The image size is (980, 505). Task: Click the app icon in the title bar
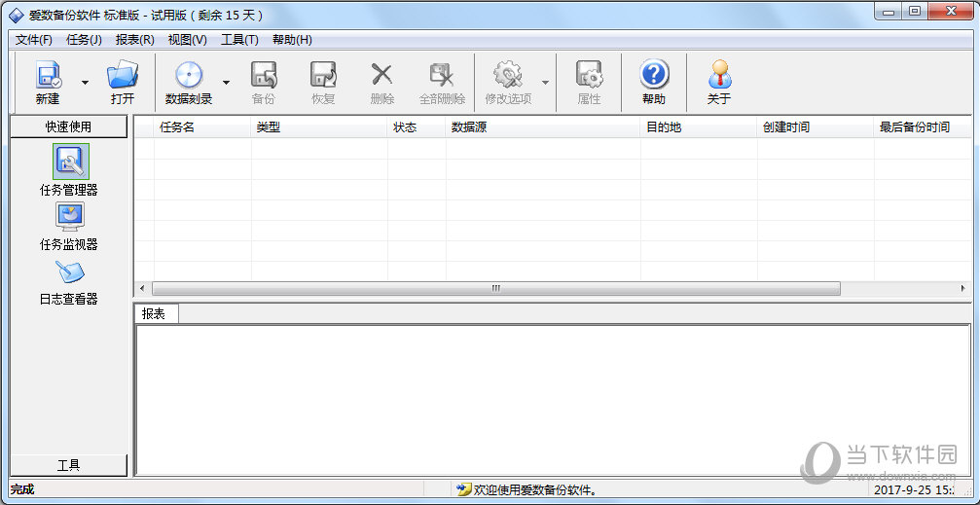[x=17, y=15]
